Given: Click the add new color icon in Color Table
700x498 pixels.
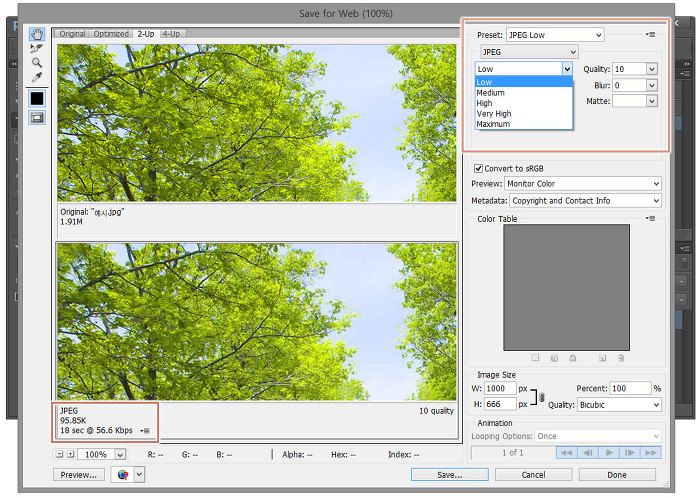Looking at the screenshot, I should (x=602, y=358).
